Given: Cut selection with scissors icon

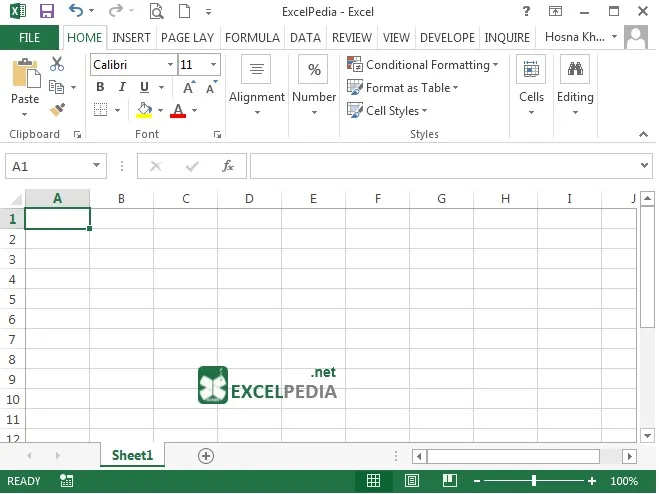Looking at the screenshot, I should (57, 64).
